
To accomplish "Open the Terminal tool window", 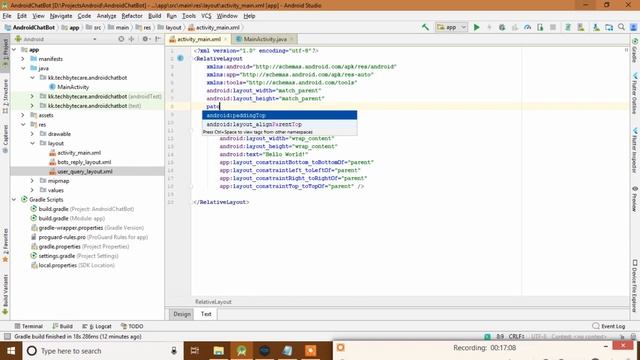I will tap(29, 326).
